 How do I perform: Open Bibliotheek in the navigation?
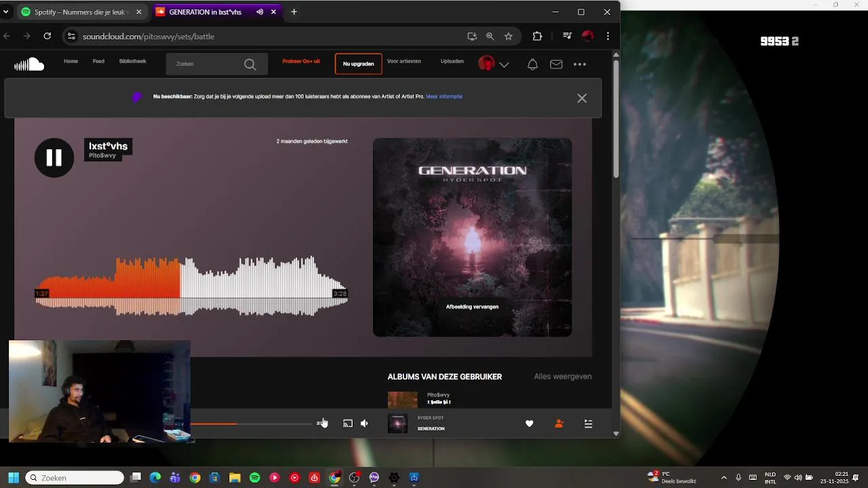pyautogui.click(x=132, y=61)
